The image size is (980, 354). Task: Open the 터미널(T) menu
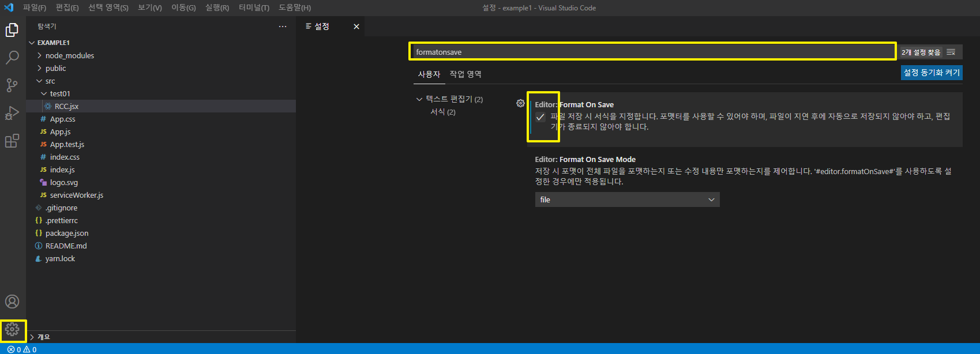(x=254, y=7)
